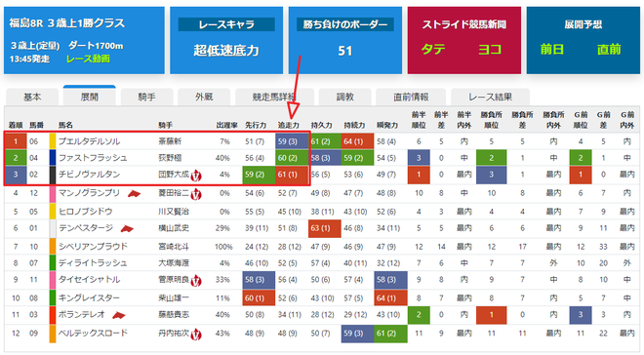644x355 pixels.
Task: Switch to the 騎手 tab
Action: 146,97
